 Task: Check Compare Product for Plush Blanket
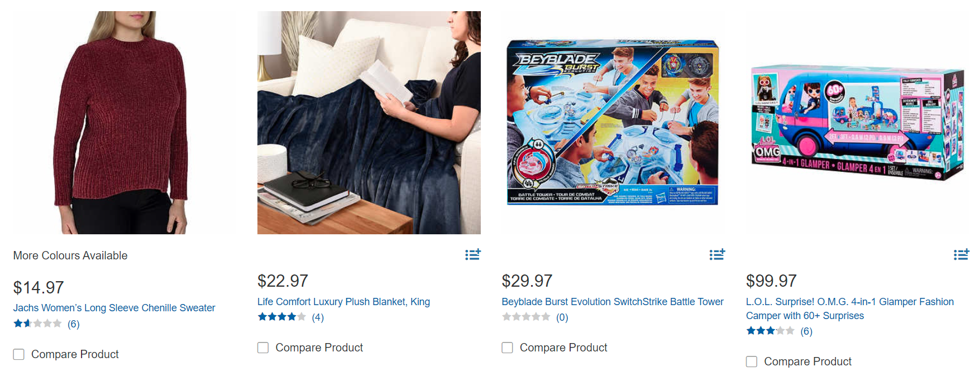pos(263,348)
